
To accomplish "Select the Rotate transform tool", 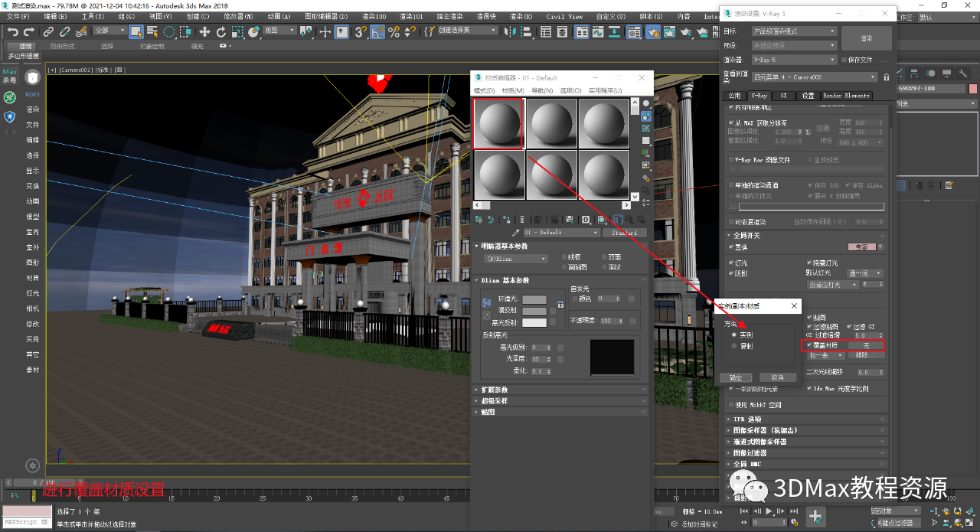I will [221, 31].
